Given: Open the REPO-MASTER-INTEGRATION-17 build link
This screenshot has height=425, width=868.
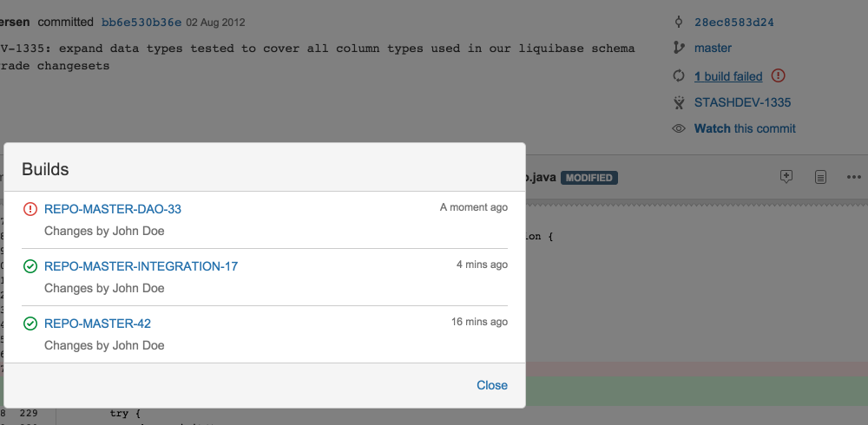Looking at the screenshot, I should click(x=141, y=266).
